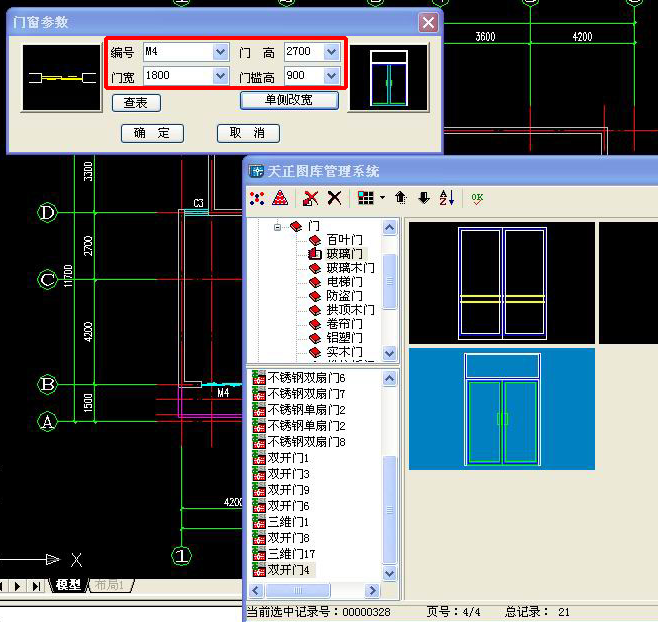Click book icon beside 卷帘门
This screenshot has height=622, width=658.
click(315, 324)
